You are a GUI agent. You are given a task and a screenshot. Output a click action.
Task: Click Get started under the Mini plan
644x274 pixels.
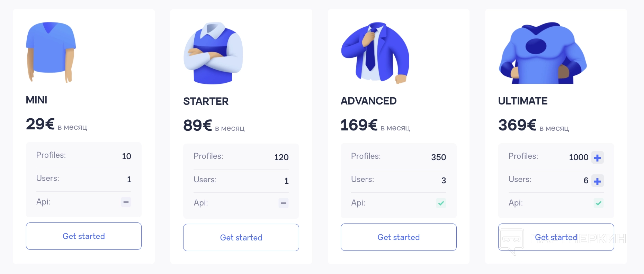[84, 236]
